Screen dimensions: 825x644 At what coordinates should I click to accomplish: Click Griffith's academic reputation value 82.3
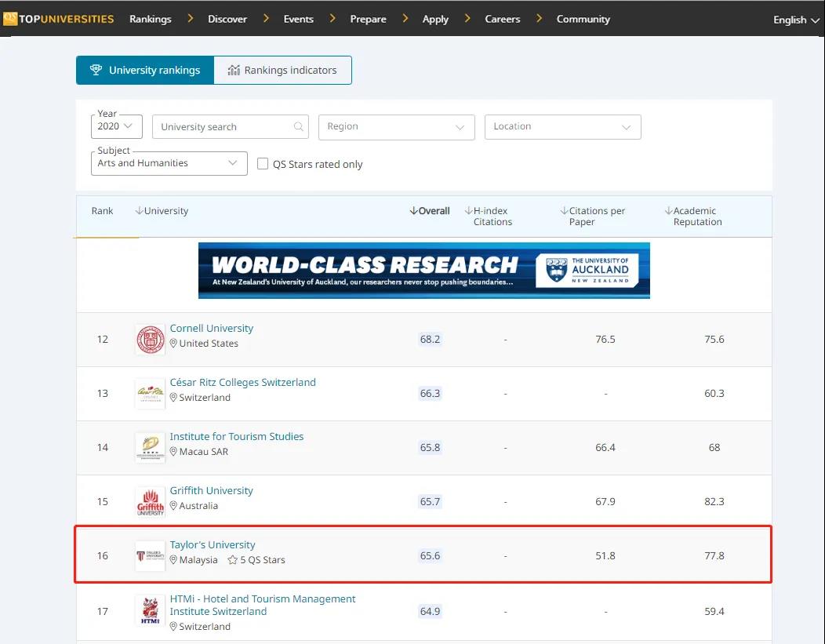tap(714, 502)
